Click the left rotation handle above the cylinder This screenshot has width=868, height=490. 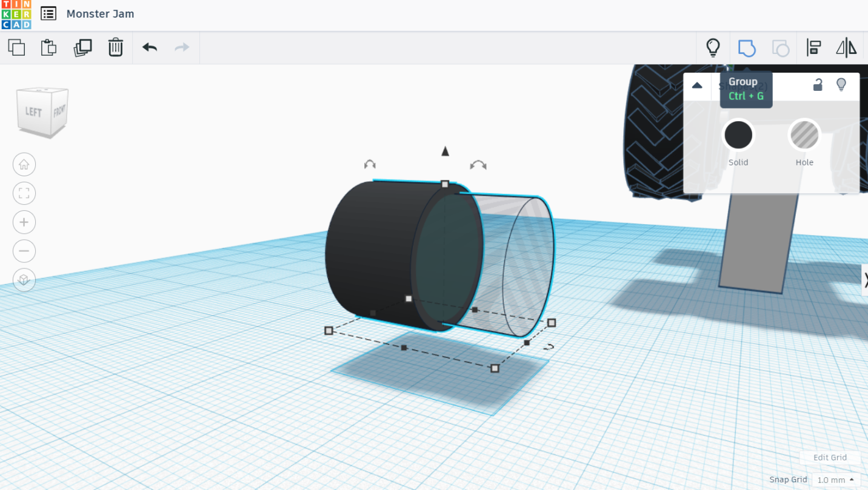[370, 164]
